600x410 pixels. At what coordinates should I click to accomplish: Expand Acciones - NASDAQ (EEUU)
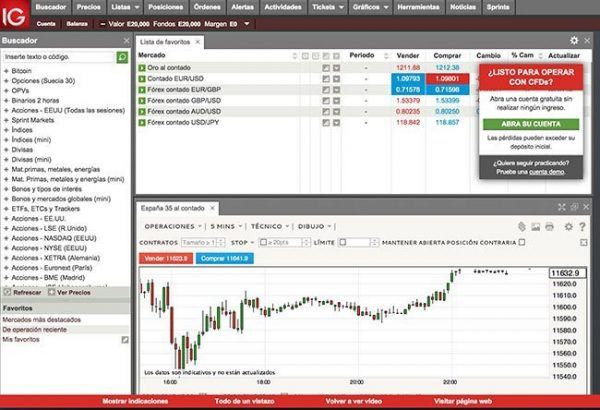click(x=6, y=238)
